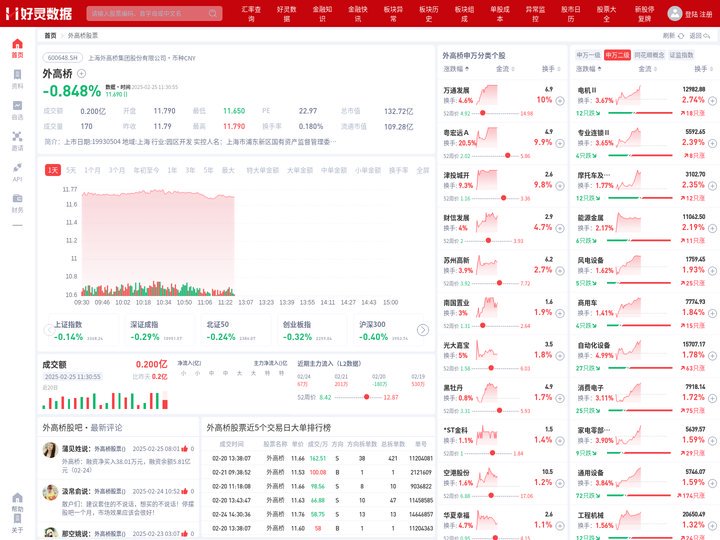Sort stock list by 换手 column
This screenshot has width=720, height=540.
click(551, 69)
